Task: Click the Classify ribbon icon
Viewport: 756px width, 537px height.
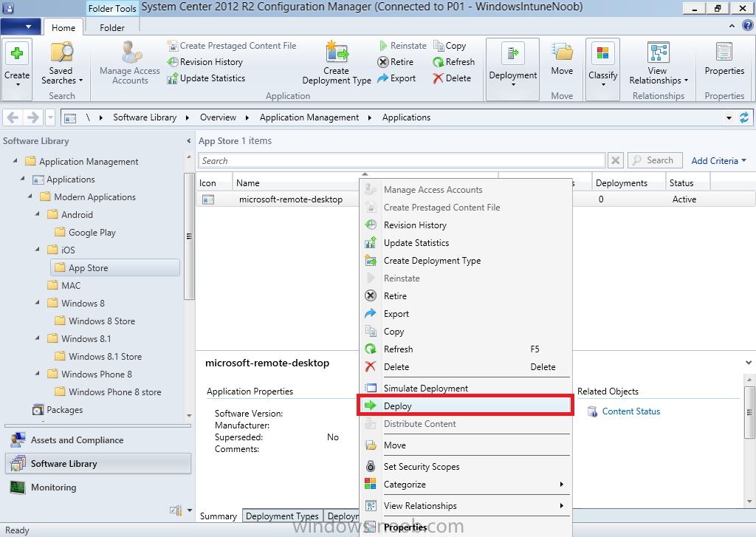Action: pos(602,53)
